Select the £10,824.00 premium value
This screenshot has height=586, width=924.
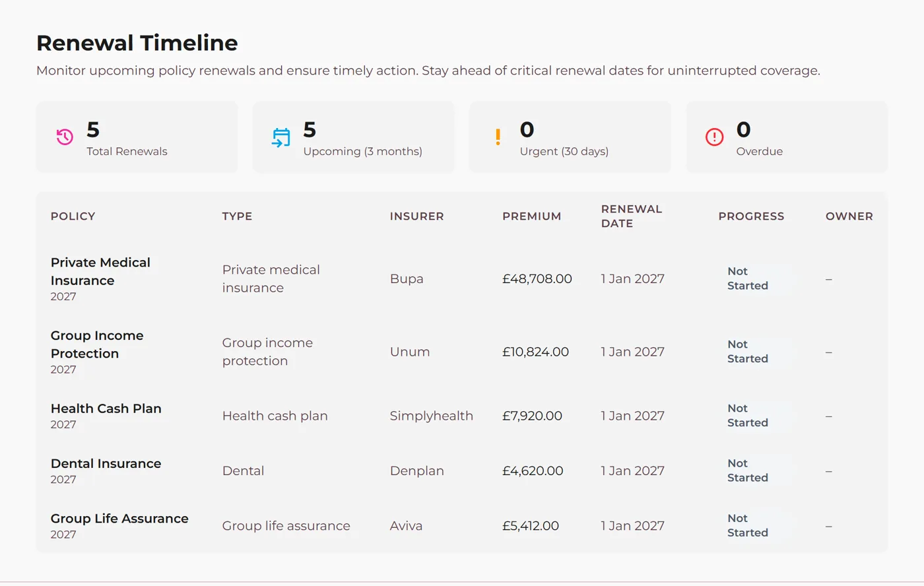(x=535, y=352)
